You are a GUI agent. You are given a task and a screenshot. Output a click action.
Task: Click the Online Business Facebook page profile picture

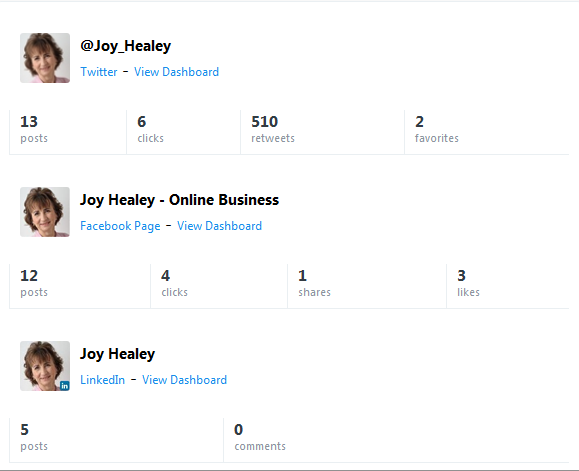click(45, 212)
